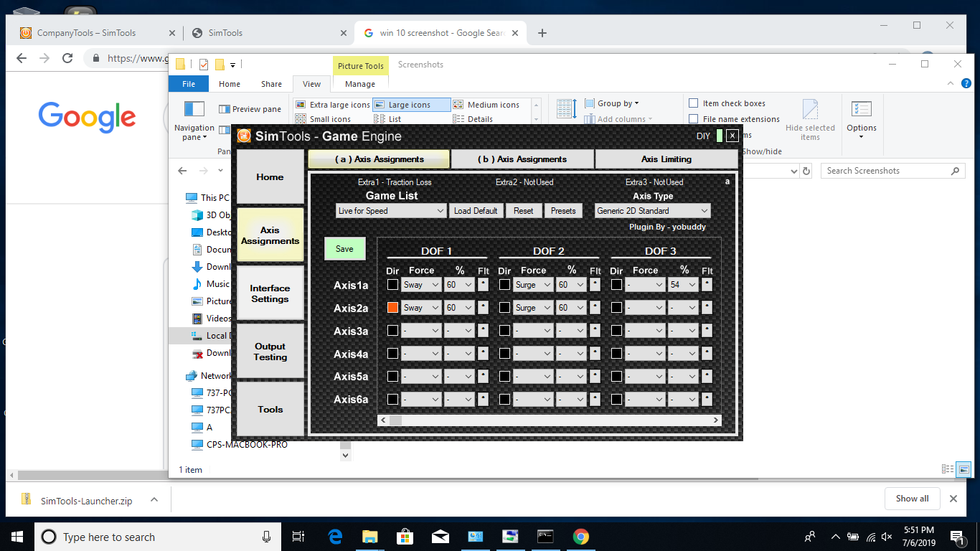Viewport: 980px width, 551px height.
Task: Click Chrome reload page icon
Action: pyautogui.click(x=67, y=59)
